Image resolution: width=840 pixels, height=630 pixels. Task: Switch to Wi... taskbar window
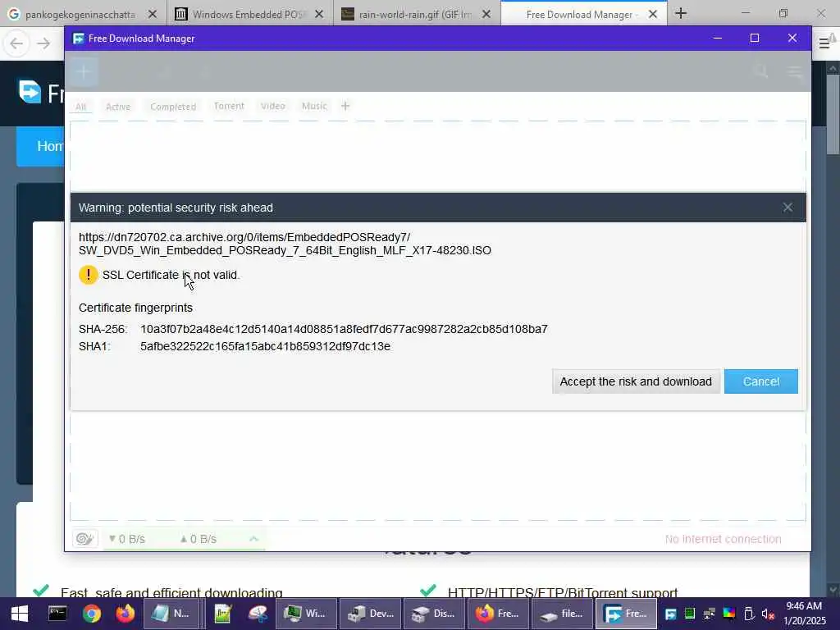306,614
